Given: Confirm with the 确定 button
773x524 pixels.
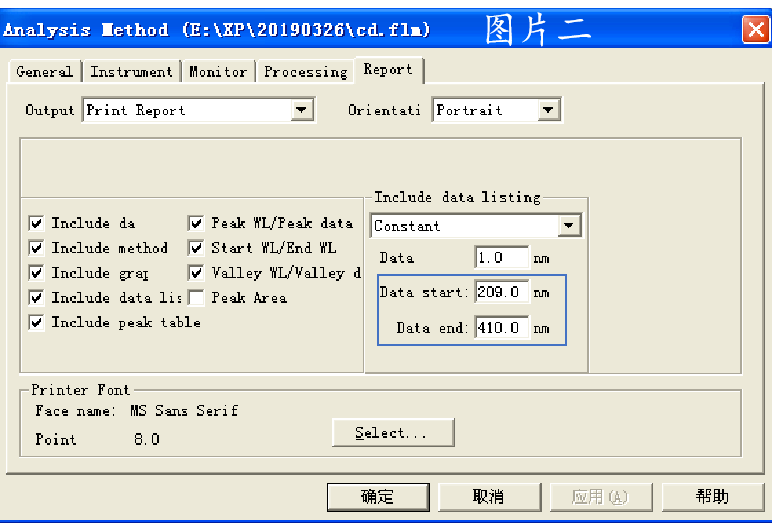Looking at the screenshot, I should click(378, 497).
